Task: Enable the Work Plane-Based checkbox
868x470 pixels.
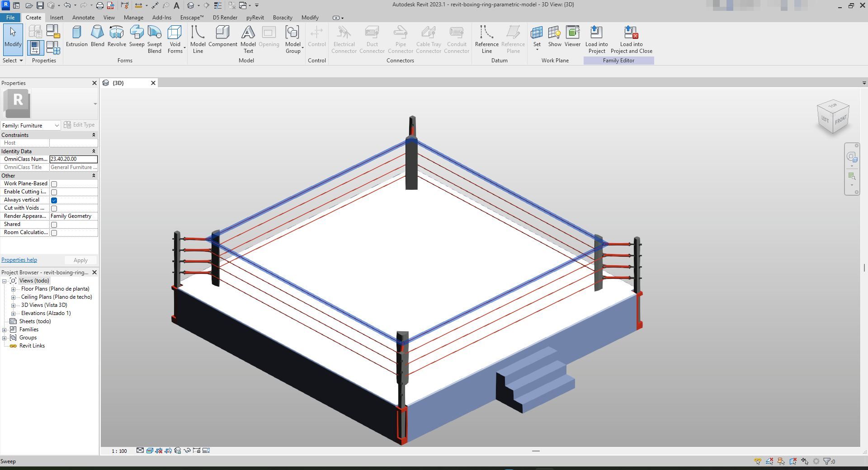Action: (x=54, y=184)
